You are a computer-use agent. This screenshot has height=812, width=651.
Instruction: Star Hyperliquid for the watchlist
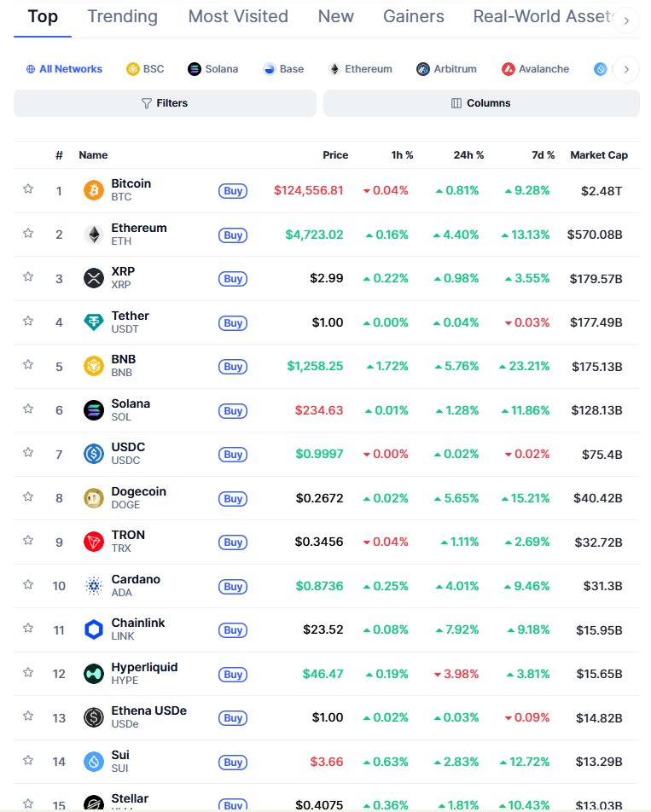[28, 672]
